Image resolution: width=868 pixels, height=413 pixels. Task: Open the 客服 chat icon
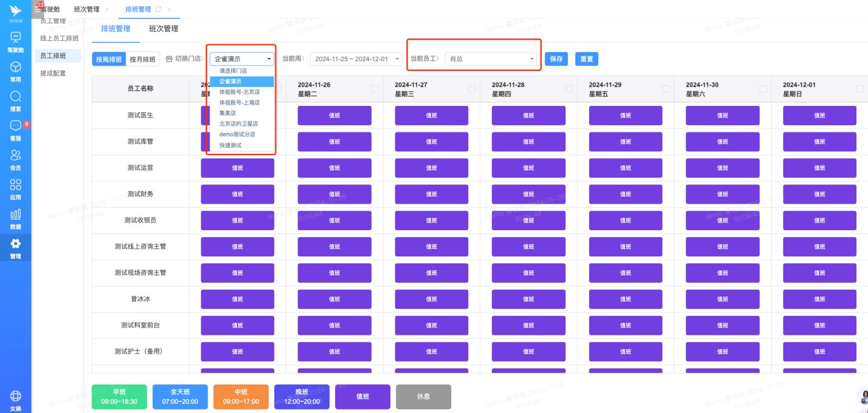(x=16, y=127)
